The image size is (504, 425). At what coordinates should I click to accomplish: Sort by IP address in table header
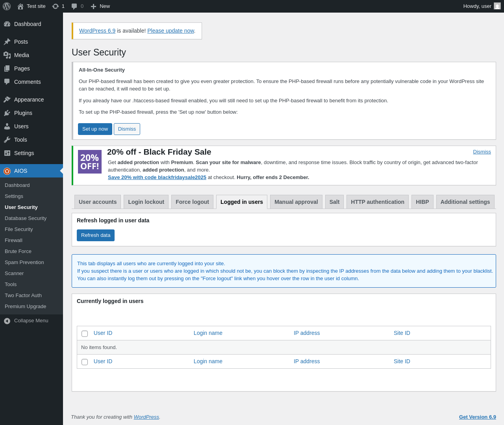click(307, 333)
